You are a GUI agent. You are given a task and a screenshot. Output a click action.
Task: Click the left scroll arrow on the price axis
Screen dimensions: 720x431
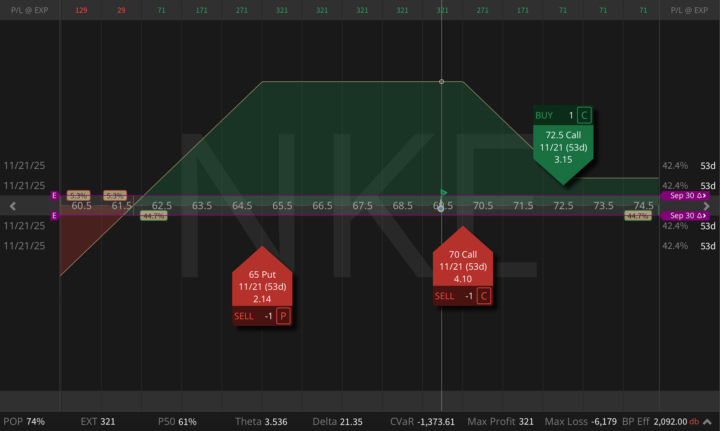[x=13, y=206]
